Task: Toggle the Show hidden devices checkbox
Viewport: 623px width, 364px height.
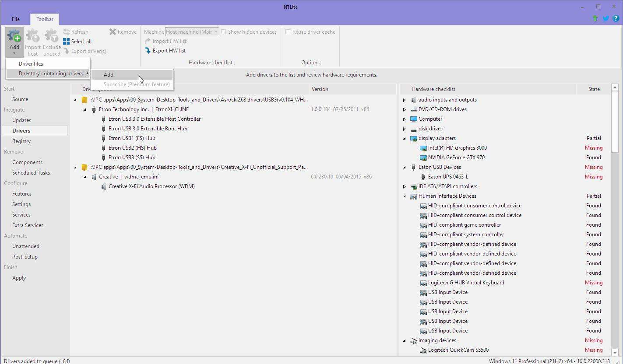Action: pos(223,32)
